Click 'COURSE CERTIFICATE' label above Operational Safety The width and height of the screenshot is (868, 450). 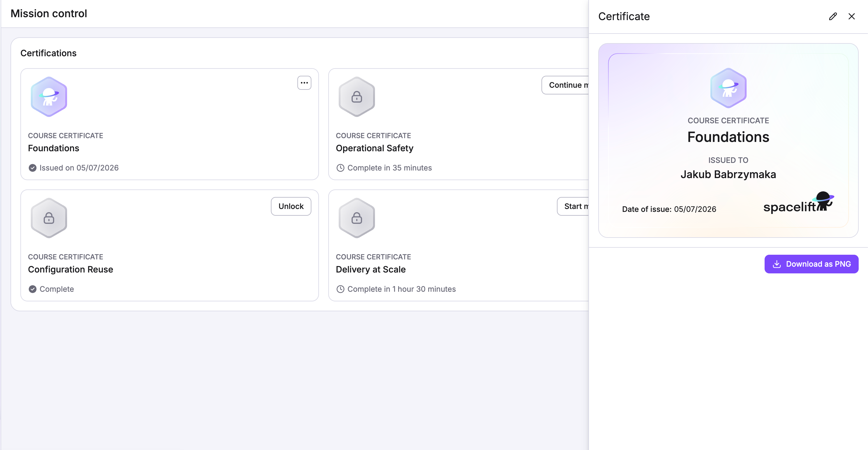[373, 136]
